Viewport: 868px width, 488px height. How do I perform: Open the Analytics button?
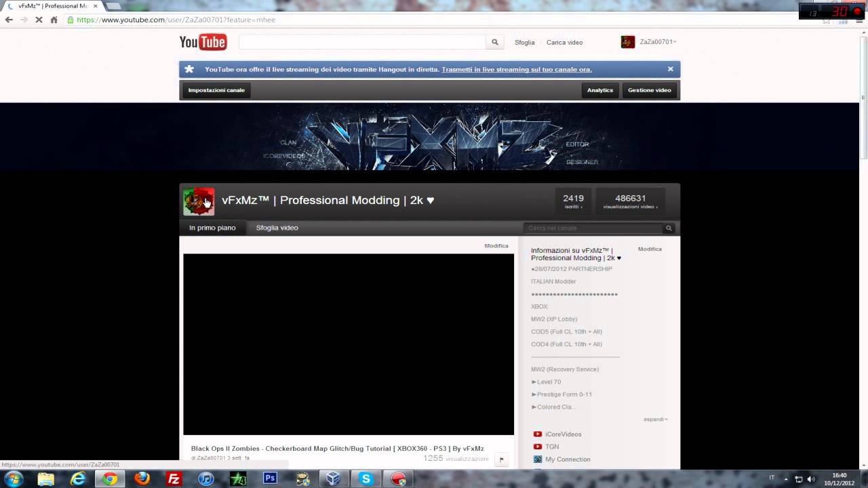pyautogui.click(x=599, y=90)
